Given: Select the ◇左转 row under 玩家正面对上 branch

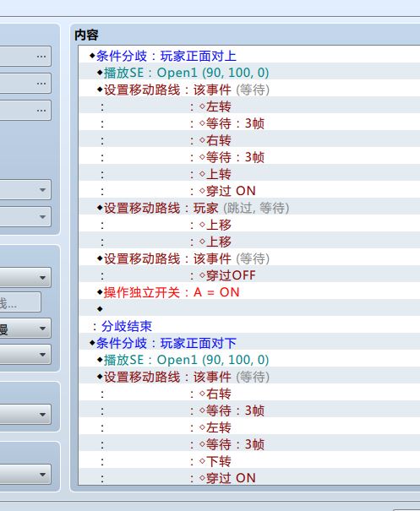Looking at the screenshot, I should coord(249,106).
